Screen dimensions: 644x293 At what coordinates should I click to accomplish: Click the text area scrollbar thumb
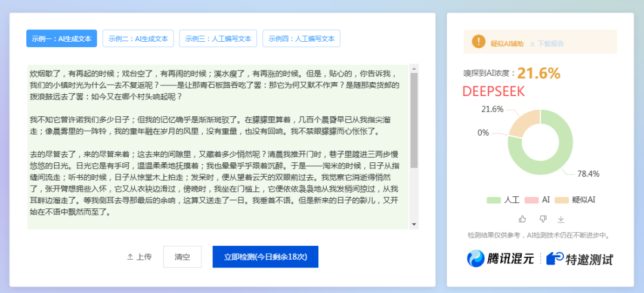click(x=414, y=121)
